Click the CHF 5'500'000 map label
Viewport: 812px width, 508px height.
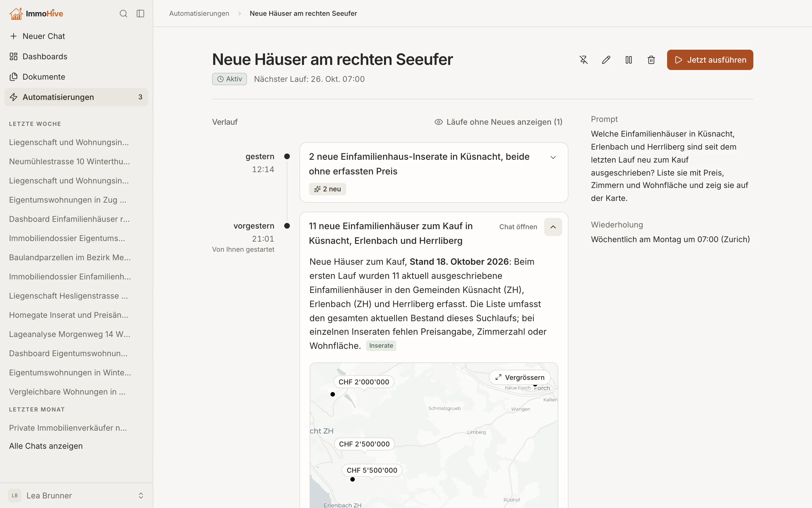point(372,470)
